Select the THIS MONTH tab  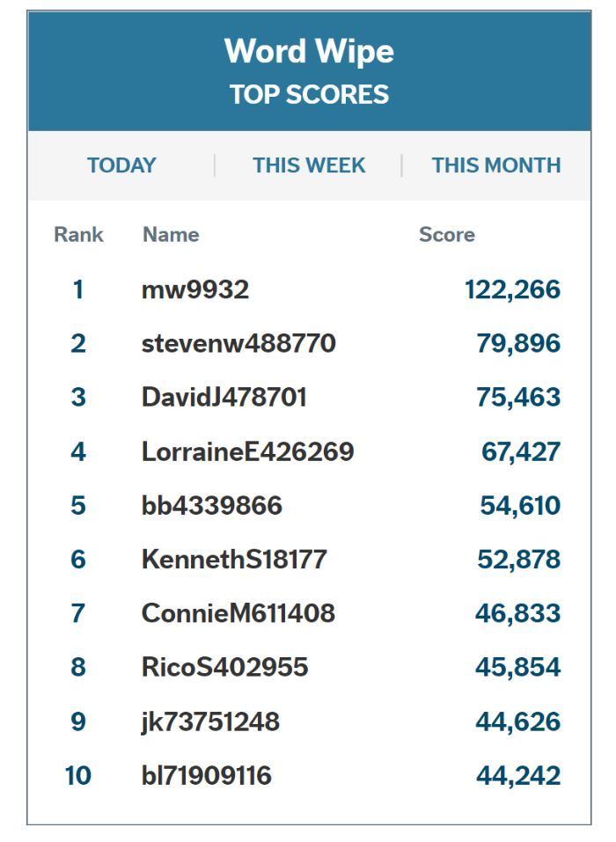495,165
